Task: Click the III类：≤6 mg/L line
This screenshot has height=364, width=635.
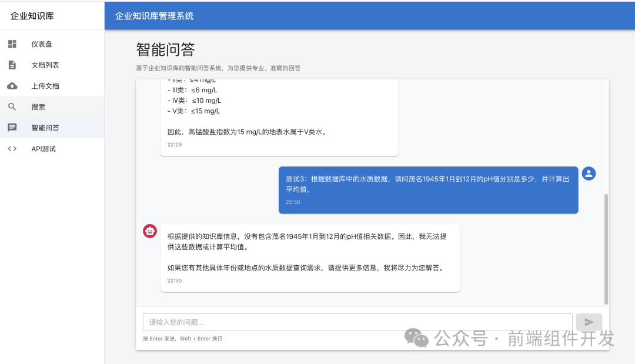Action: [x=192, y=90]
